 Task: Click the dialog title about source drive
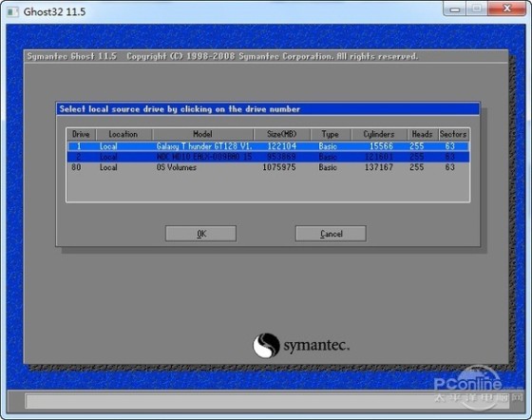(x=180, y=109)
